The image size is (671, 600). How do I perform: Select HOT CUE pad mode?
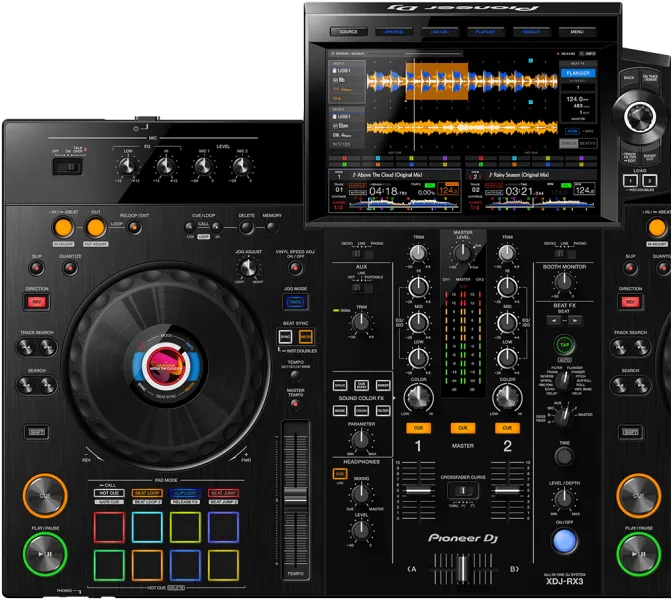click(x=109, y=493)
